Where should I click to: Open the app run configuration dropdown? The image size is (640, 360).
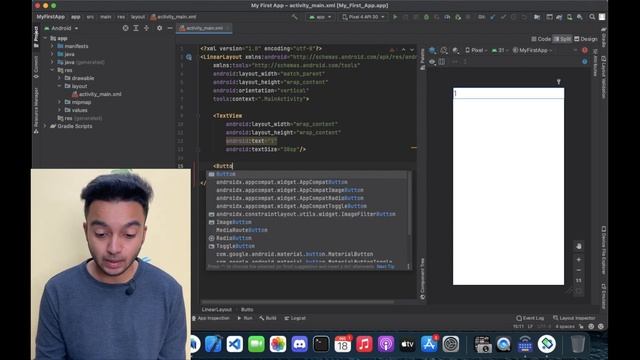[320, 17]
